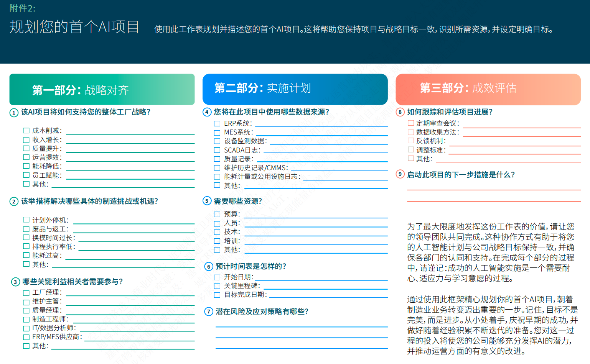Click the circled number 5 marker
This screenshot has height=364, width=590.
tap(207, 201)
